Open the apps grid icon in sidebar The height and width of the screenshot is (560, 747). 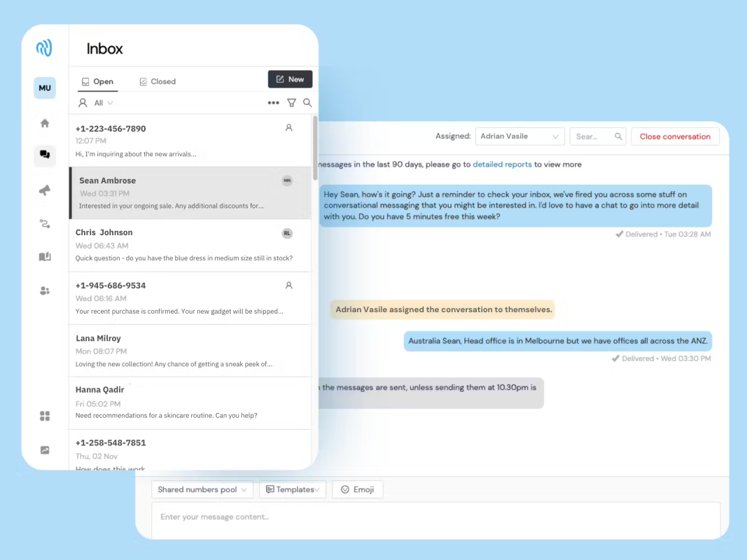coord(45,416)
